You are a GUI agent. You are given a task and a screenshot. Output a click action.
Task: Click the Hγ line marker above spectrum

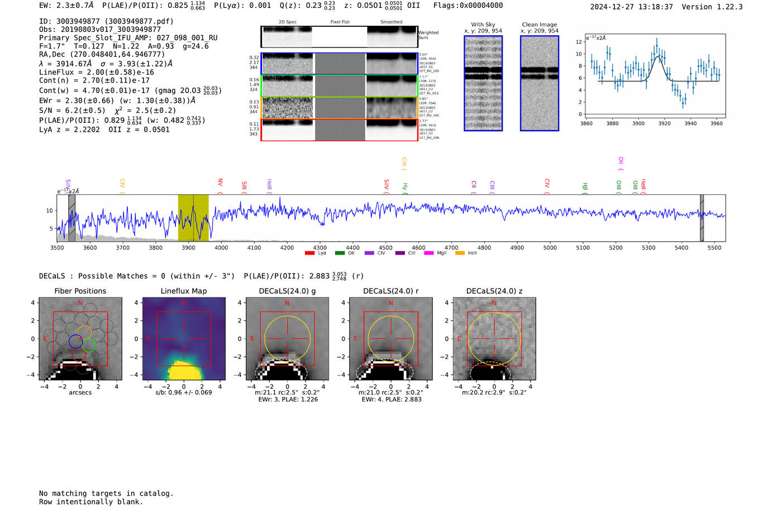[405, 188]
